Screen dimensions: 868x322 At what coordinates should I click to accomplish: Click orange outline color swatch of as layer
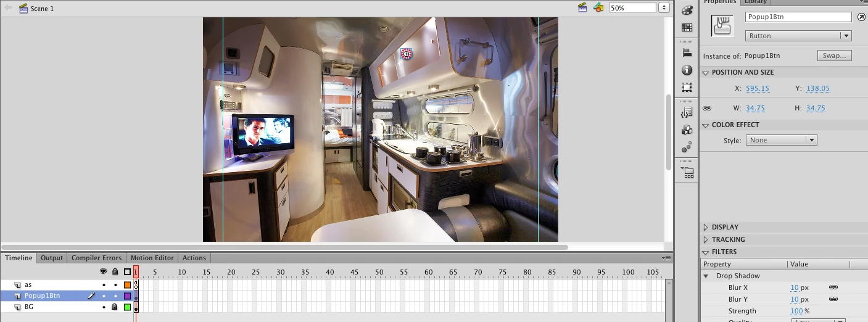(127, 285)
